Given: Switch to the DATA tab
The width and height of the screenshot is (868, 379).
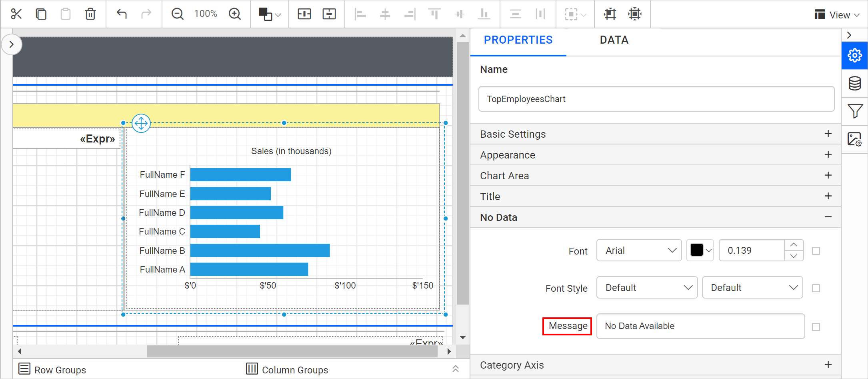Looking at the screenshot, I should [x=614, y=40].
